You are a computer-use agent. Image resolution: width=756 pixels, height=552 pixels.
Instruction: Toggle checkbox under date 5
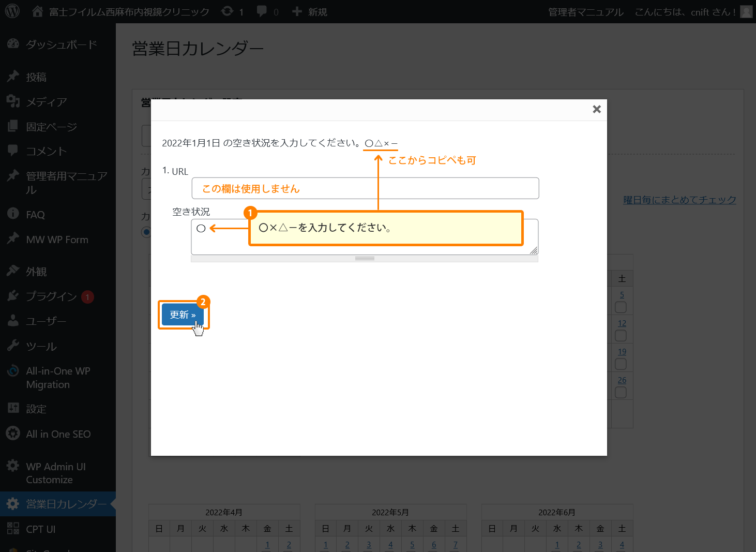tap(621, 307)
